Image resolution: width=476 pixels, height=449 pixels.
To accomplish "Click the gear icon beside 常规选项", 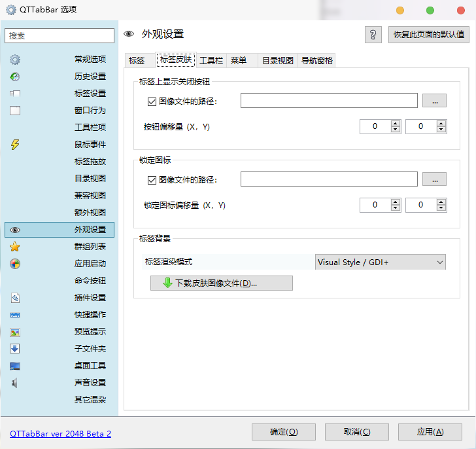I will tap(15, 60).
